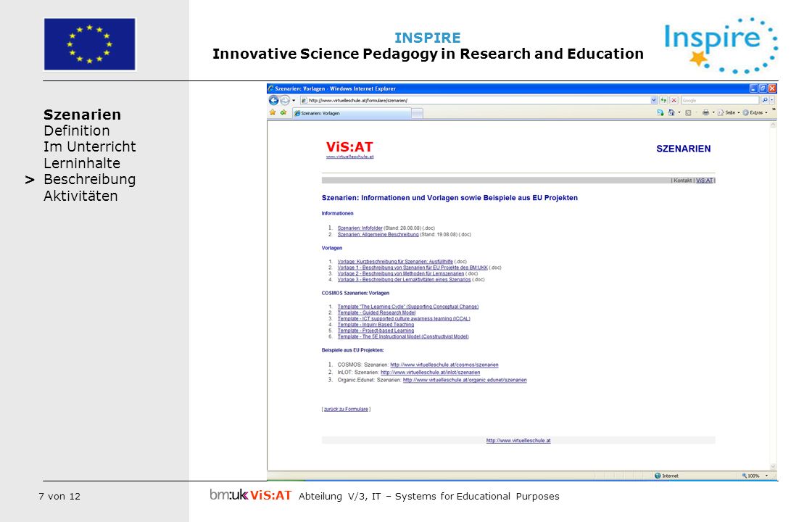812x522 pixels.
Task: Open a new blank tab button
Action: (x=417, y=113)
